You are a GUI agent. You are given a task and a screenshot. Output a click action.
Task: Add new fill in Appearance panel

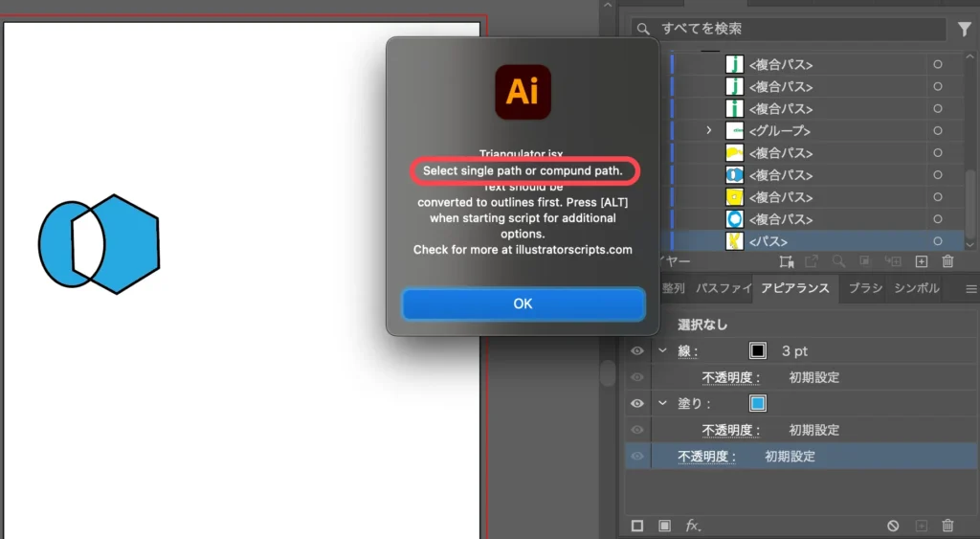[x=664, y=526]
